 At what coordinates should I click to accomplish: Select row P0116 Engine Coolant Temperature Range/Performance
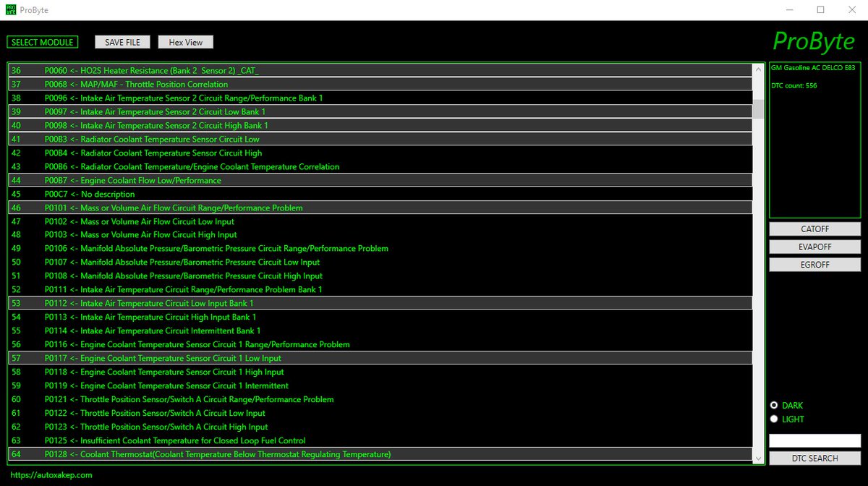380,344
